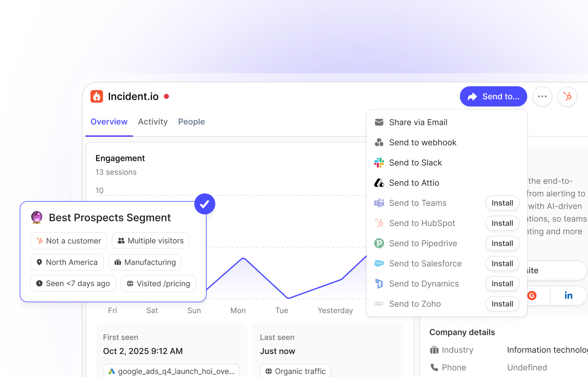Select Share via Email option
The image size is (588, 377).
coord(418,122)
